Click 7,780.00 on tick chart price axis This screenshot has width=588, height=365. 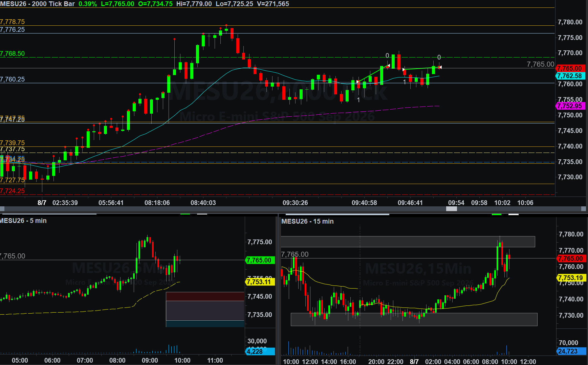coord(570,22)
